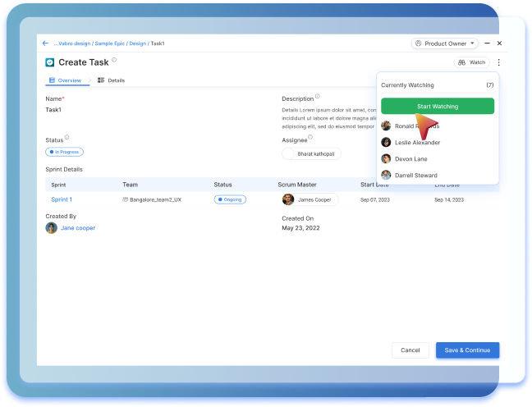The height and width of the screenshot is (407, 532).
Task: Click the In Progress status badge
Action: [65, 152]
